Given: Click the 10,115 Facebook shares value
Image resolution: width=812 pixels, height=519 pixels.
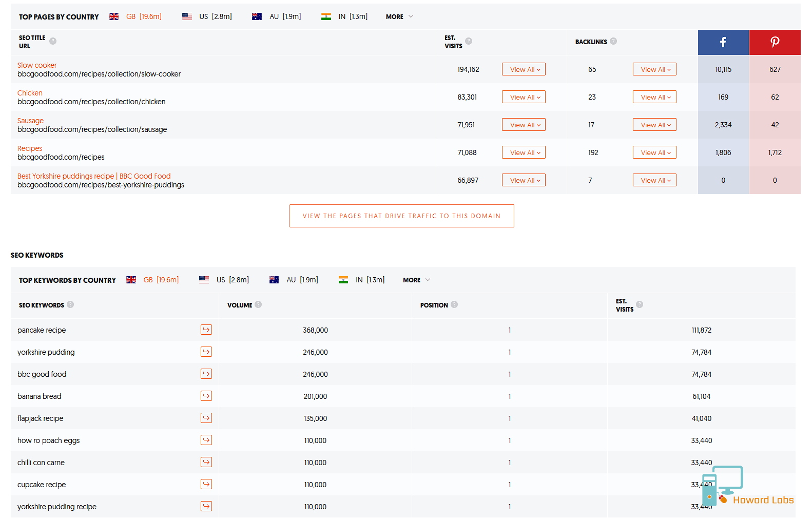Looking at the screenshot, I should pos(723,69).
